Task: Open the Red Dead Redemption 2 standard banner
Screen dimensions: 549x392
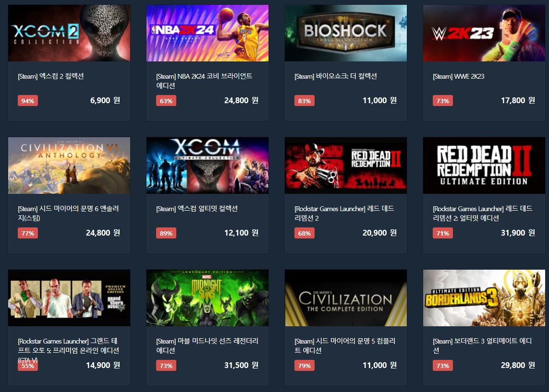Action: [345, 166]
